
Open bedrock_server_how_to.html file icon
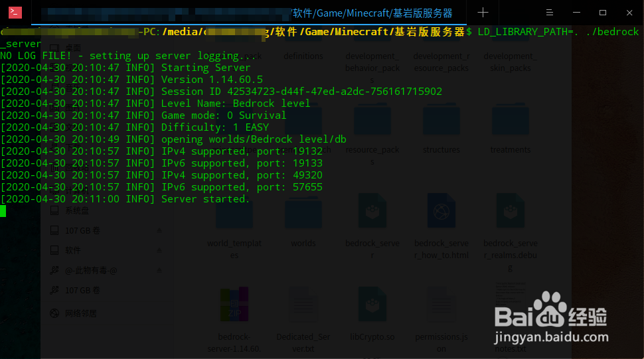pos(441,211)
